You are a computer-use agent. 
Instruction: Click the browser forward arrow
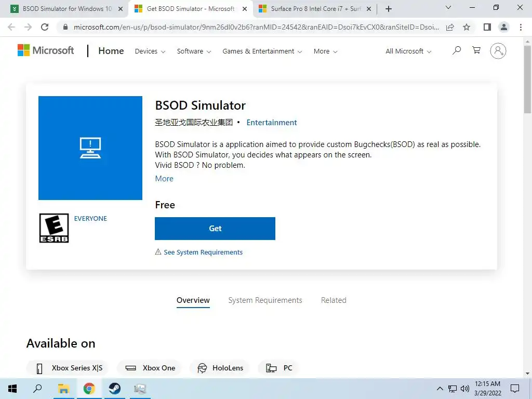click(x=28, y=27)
